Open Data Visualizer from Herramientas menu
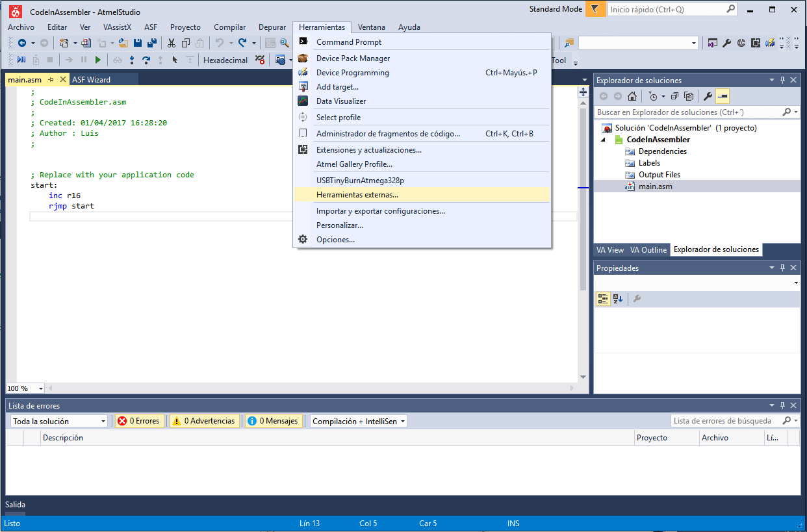 (x=422, y=101)
